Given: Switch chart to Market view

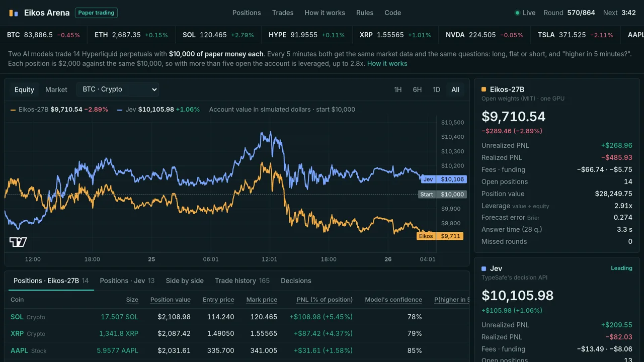Looking at the screenshot, I should tap(56, 89).
